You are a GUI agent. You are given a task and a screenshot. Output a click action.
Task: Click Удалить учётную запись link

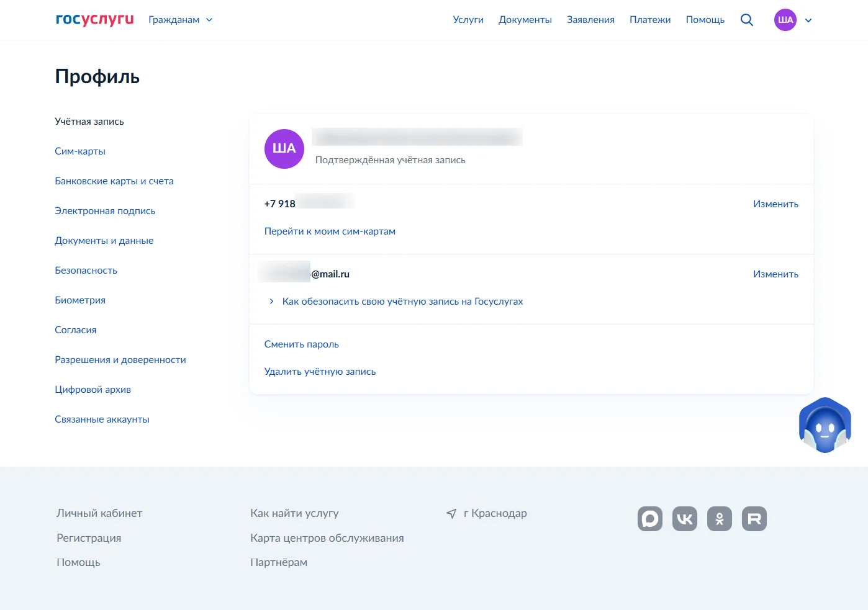point(320,372)
